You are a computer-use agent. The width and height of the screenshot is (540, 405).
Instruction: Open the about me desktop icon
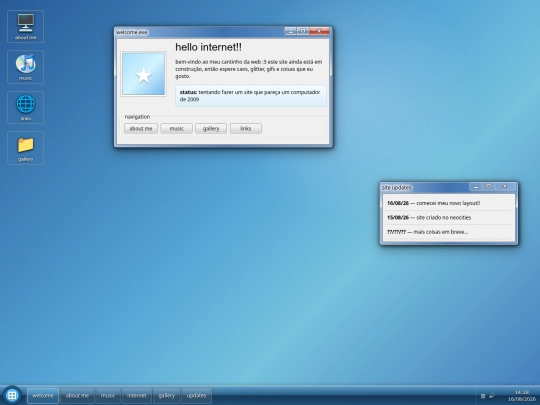[x=25, y=27]
